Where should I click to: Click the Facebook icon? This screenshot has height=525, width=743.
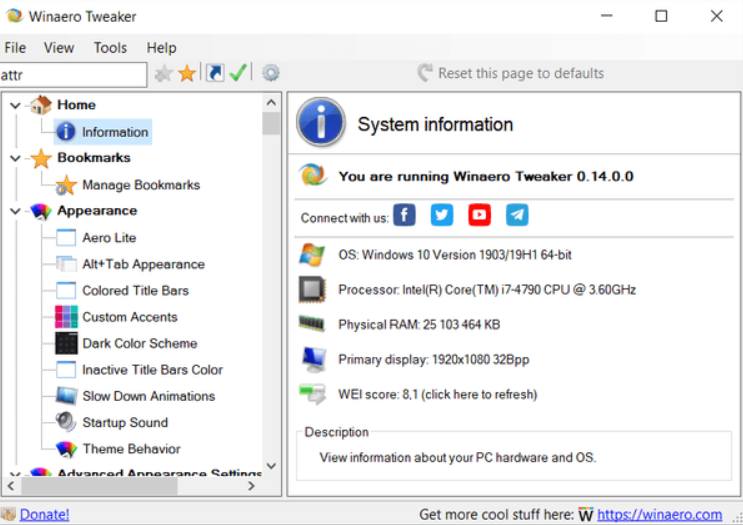point(404,215)
